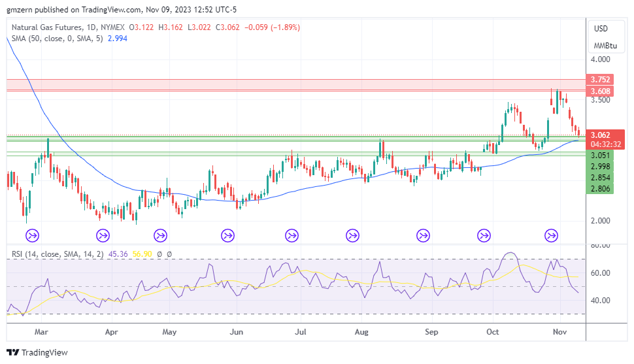Click the 2.998 support price label

coord(600,166)
